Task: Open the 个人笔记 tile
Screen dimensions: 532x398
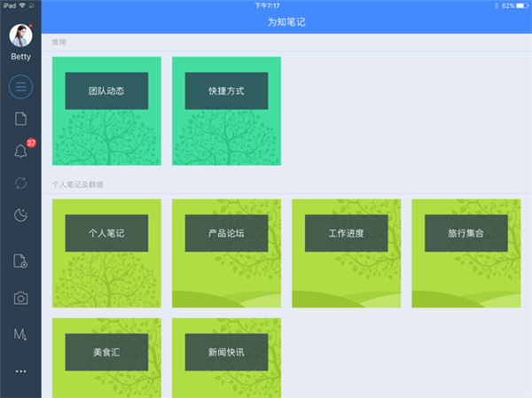Action: pos(106,254)
